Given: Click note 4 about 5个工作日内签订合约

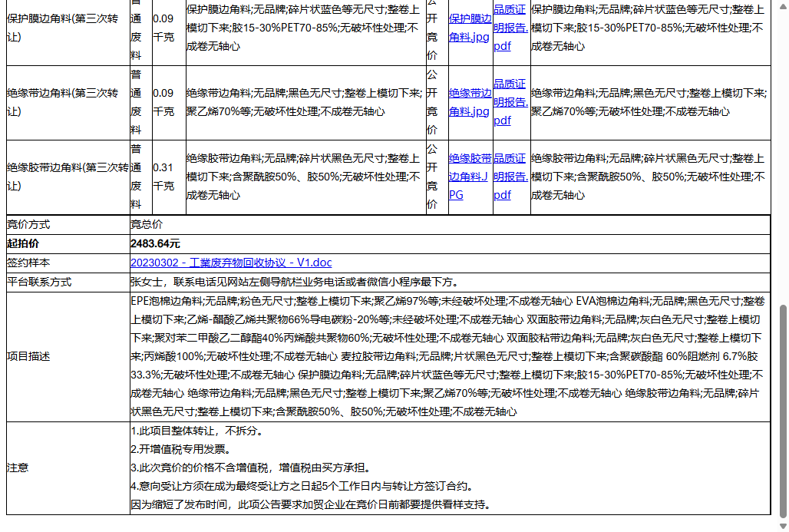Looking at the screenshot, I should (302, 486).
